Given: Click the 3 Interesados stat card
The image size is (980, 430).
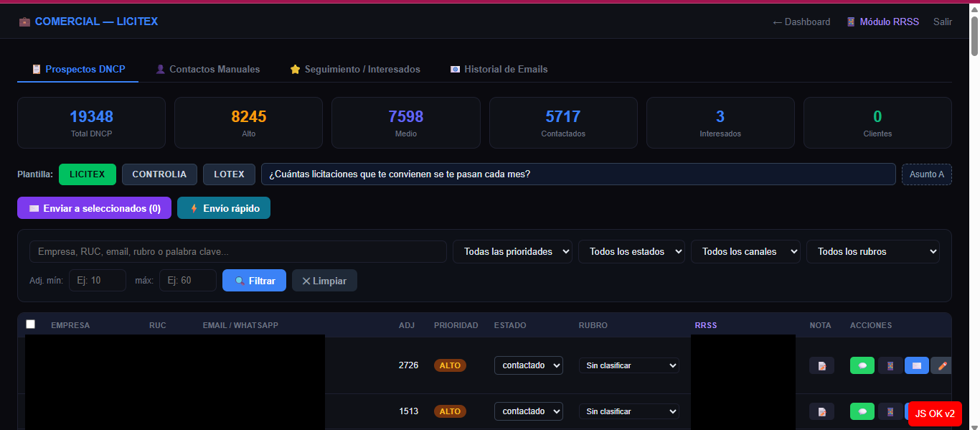Looking at the screenshot, I should 720,123.
